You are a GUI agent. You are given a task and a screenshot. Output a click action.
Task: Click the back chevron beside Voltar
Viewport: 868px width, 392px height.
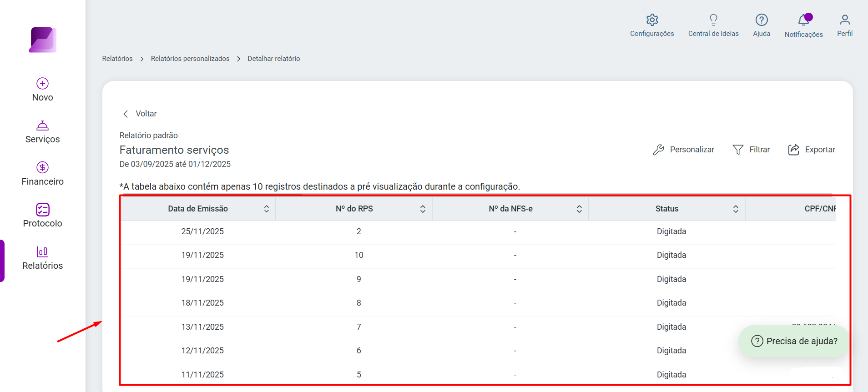point(126,114)
